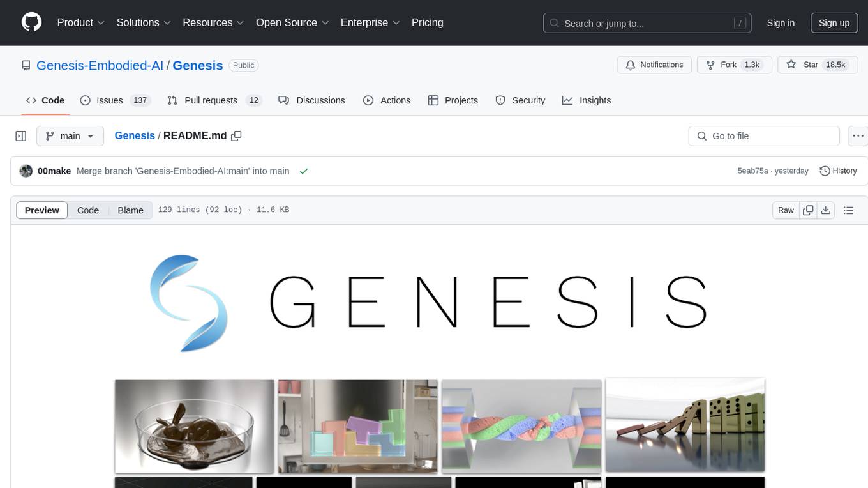Viewport: 868px width, 488px height.
Task: Select the Preview view toggle
Action: [42, 210]
